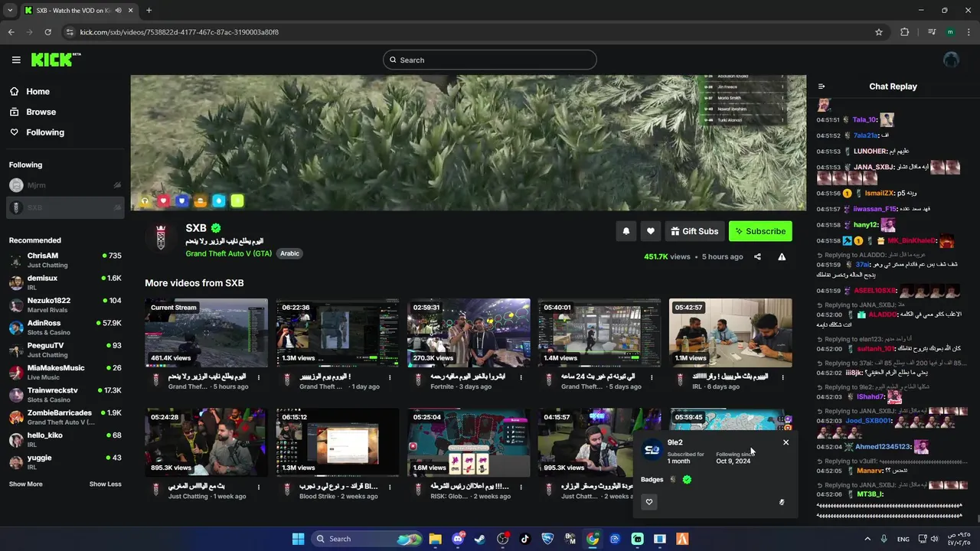Open options for the RISK: Global video
The height and width of the screenshot is (551, 980).
(521, 487)
